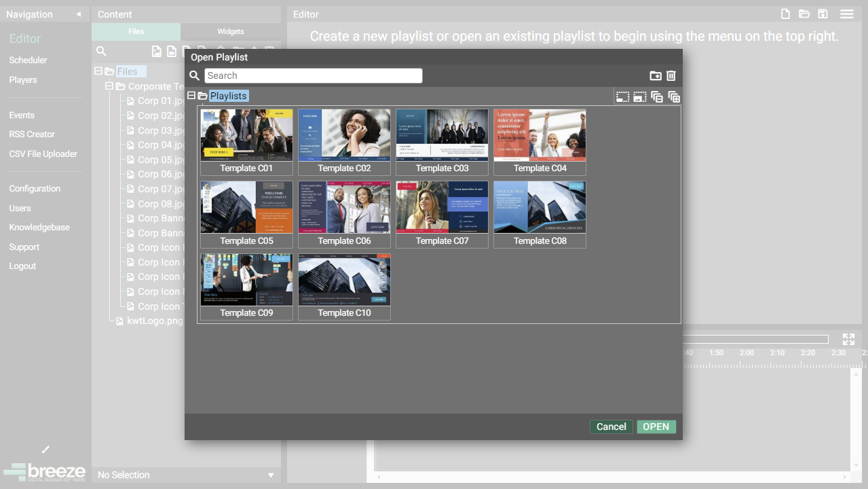
Task: Switch to large thumbnail view in dialog
Action: pyautogui.click(x=639, y=97)
